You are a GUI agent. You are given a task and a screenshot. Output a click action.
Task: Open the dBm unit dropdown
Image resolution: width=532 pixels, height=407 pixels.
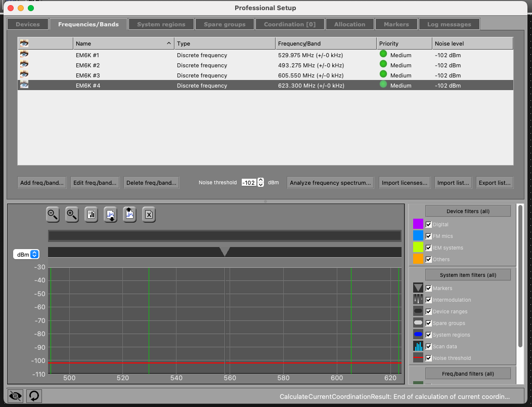(x=26, y=254)
